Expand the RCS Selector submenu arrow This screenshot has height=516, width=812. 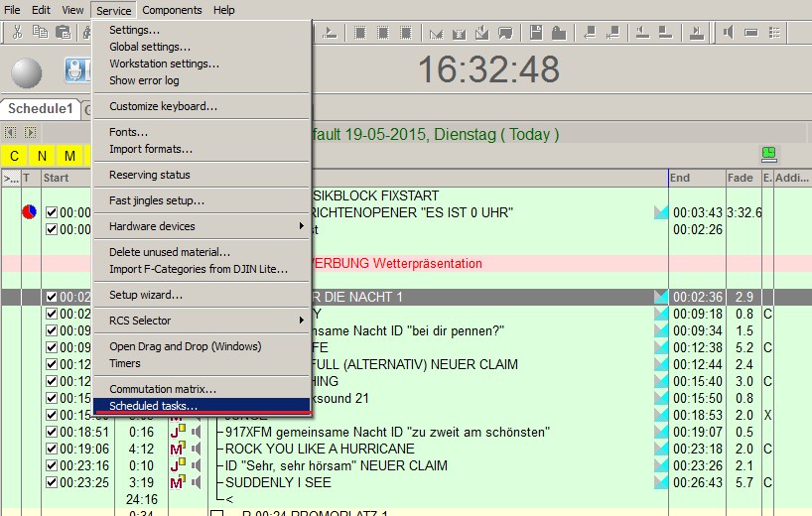point(302,321)
